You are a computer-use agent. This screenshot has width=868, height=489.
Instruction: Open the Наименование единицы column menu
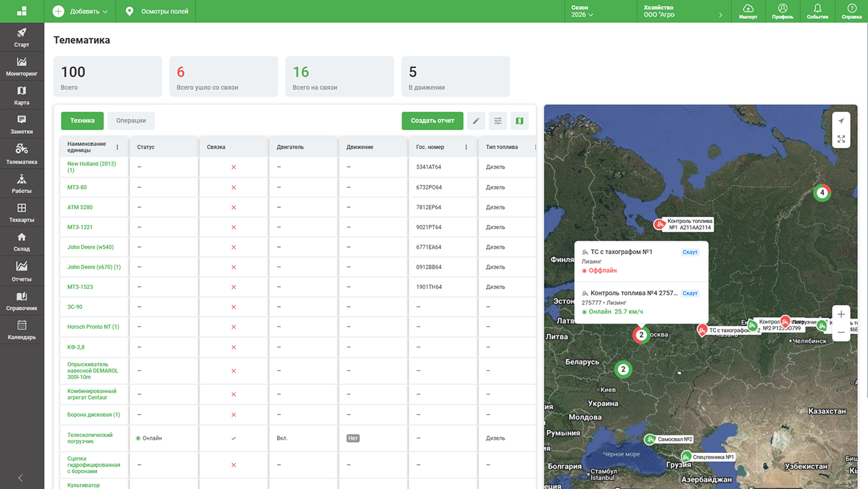117,147
